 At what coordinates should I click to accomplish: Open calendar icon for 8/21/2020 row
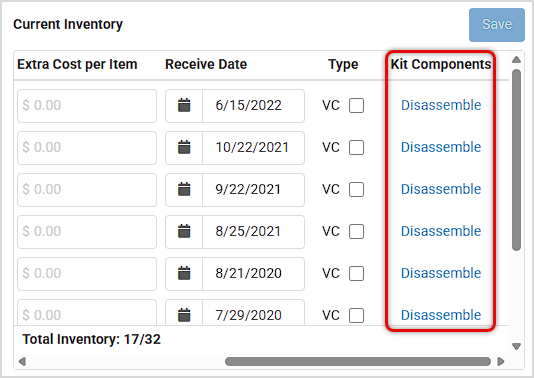point(184,273)
